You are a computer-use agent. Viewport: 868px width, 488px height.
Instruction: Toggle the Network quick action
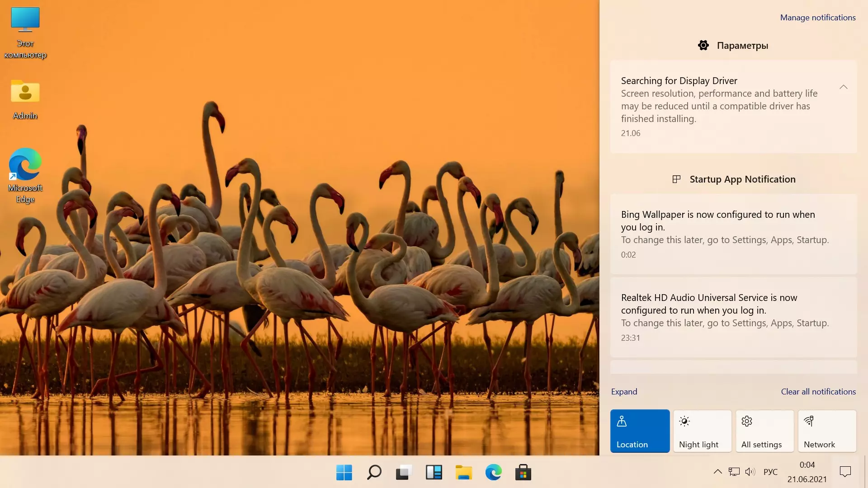[827, 431]
